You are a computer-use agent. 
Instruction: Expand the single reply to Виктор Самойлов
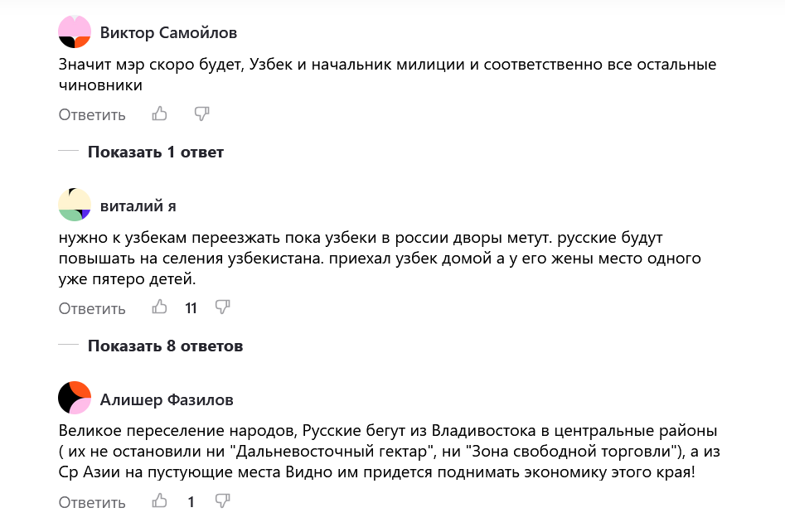155,152
